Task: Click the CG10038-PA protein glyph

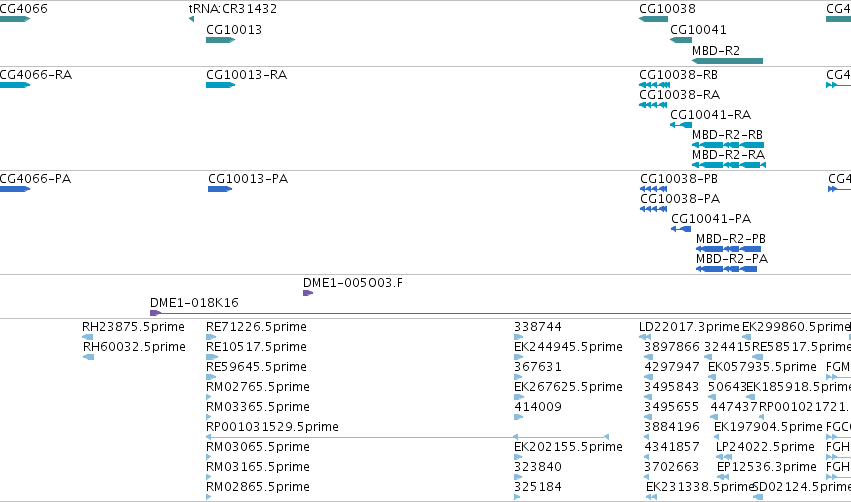Action: click(653, 209)
